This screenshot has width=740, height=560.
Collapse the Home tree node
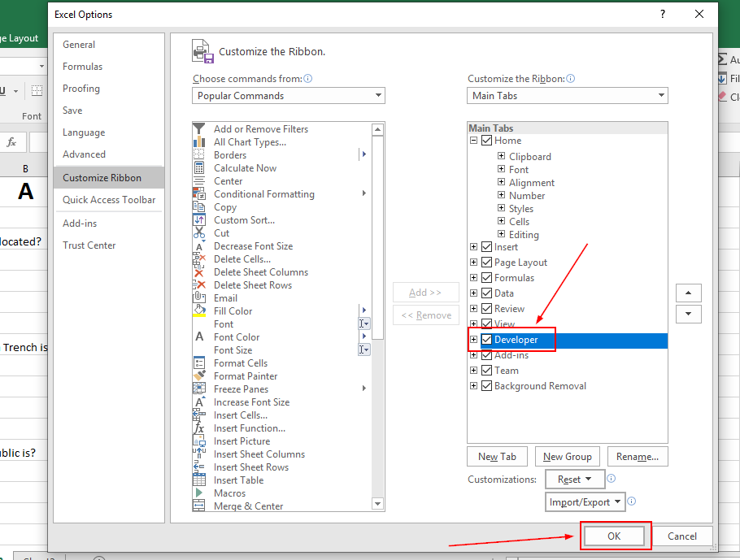[x=473, y=140]
